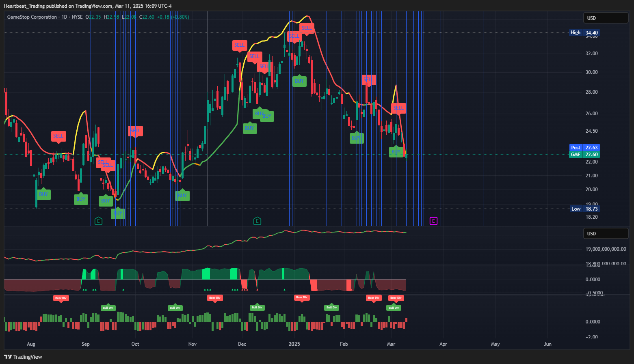Click the H22.98 high value
This screenshot has height=364, width=634.
(111, 17)
